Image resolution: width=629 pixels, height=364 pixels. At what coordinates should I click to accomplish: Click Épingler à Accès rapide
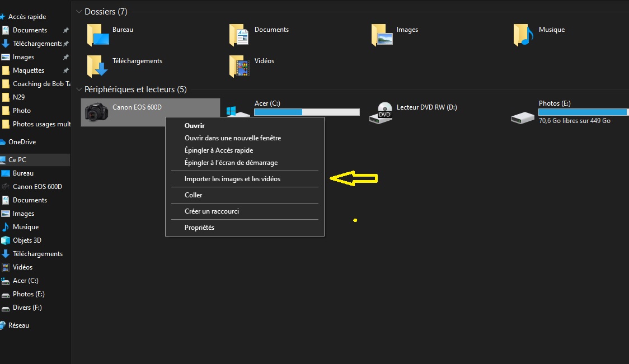point(218,150)
